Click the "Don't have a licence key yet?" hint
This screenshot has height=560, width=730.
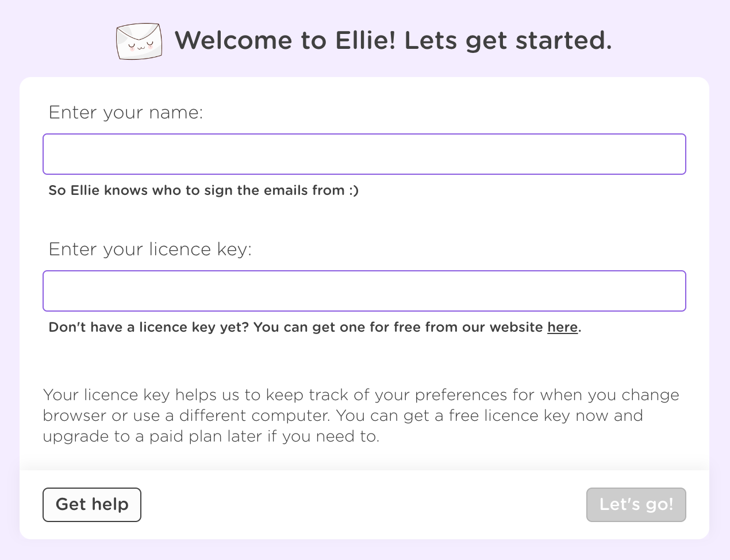148,327
